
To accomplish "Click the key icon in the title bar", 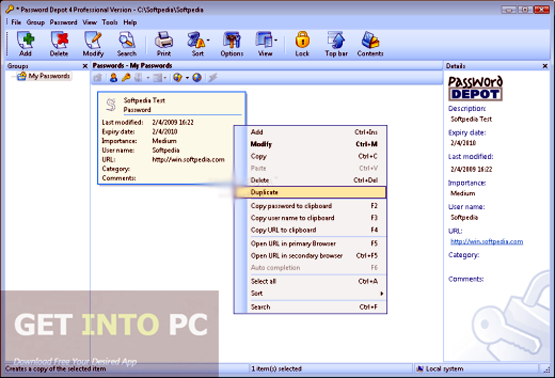I will (9, 9).
